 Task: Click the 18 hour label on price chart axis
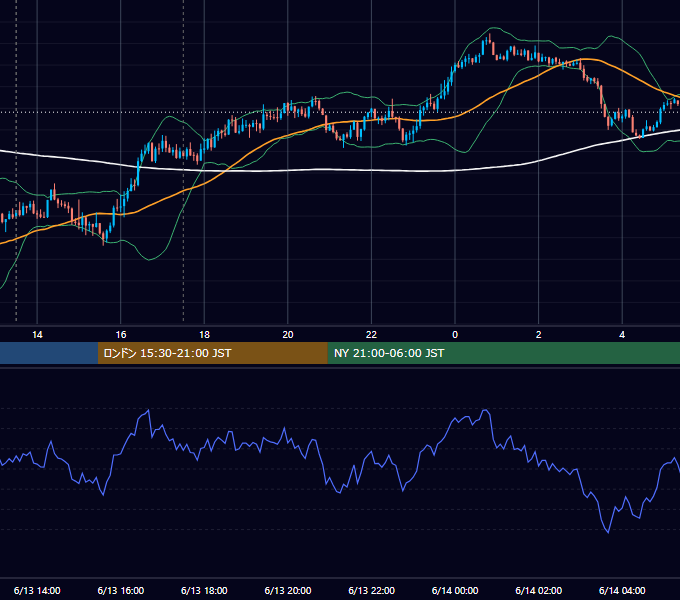(204, 335)
